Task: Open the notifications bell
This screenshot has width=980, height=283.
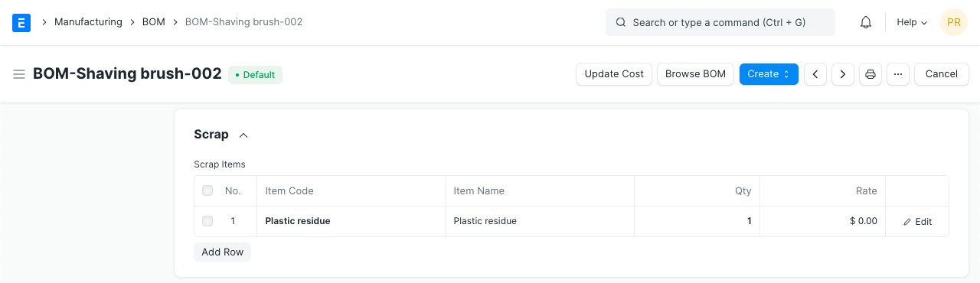Action: tap(866, 22)
